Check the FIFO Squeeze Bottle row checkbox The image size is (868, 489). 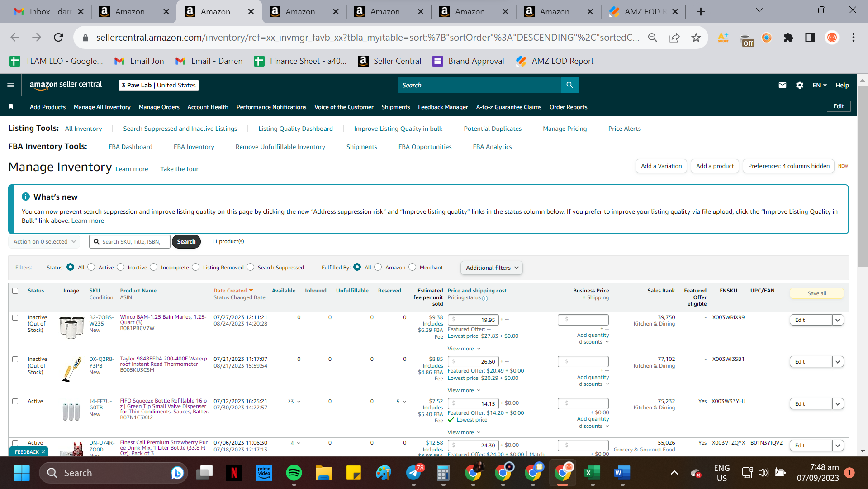(x=15, y=401)
